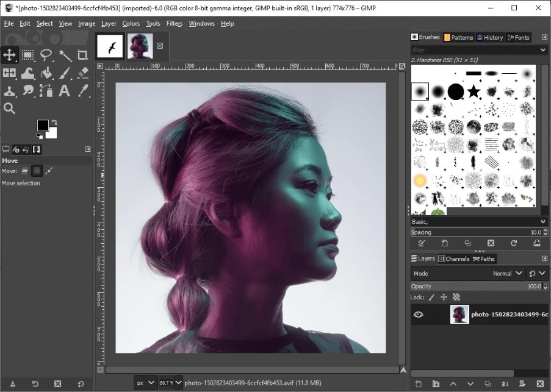Image resolution: width=551 pixels, height=392 pixels.
Task: Create a new layer
Action: pos(417,384)
